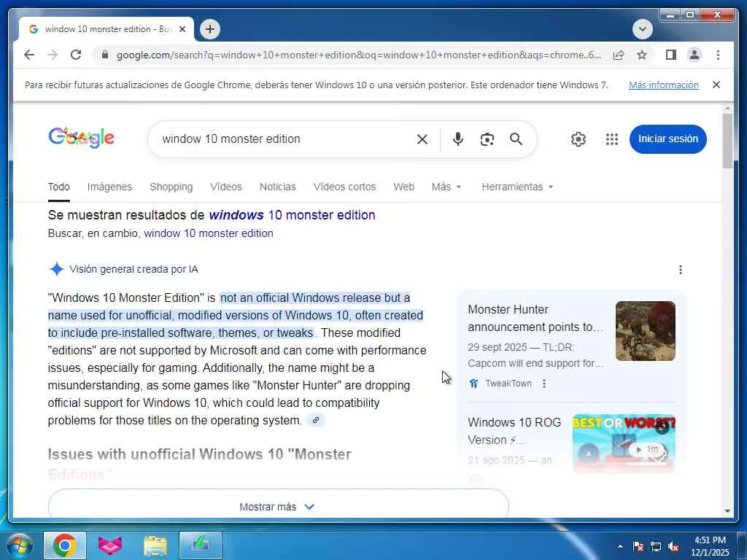Open the taskbar app with the green lightning icon

point(201,545)
